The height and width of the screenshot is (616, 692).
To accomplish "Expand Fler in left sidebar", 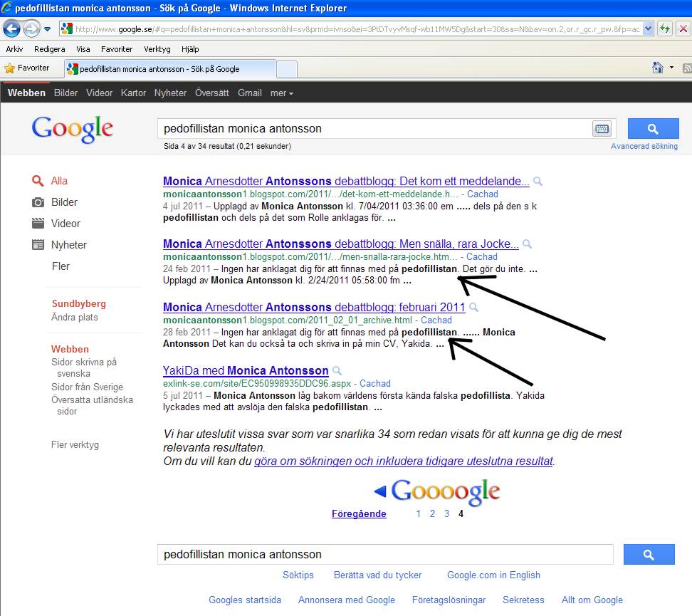I will point(61,266).
